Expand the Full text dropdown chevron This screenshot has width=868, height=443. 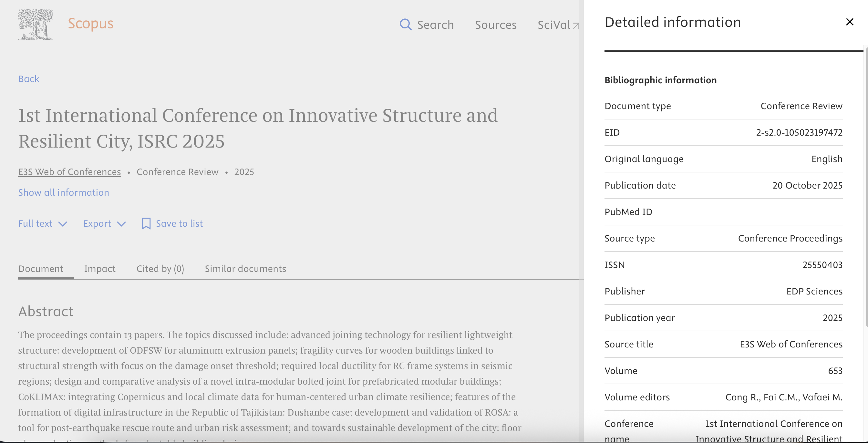(x=63, y=224)
